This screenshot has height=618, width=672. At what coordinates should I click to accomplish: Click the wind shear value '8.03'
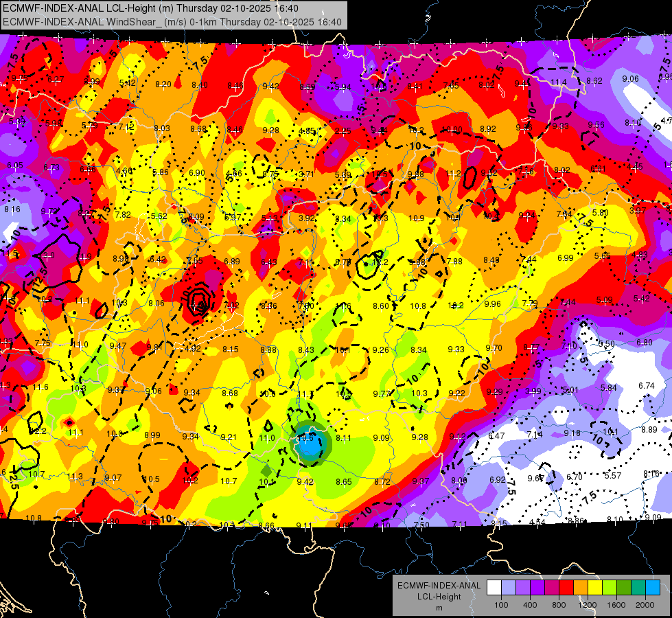click(162, 128)
